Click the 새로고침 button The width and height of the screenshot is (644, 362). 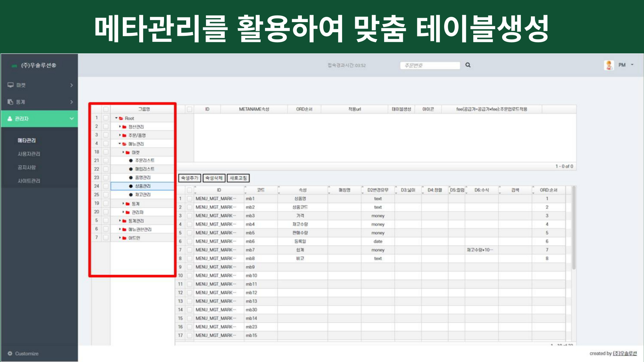click(238, 178)
